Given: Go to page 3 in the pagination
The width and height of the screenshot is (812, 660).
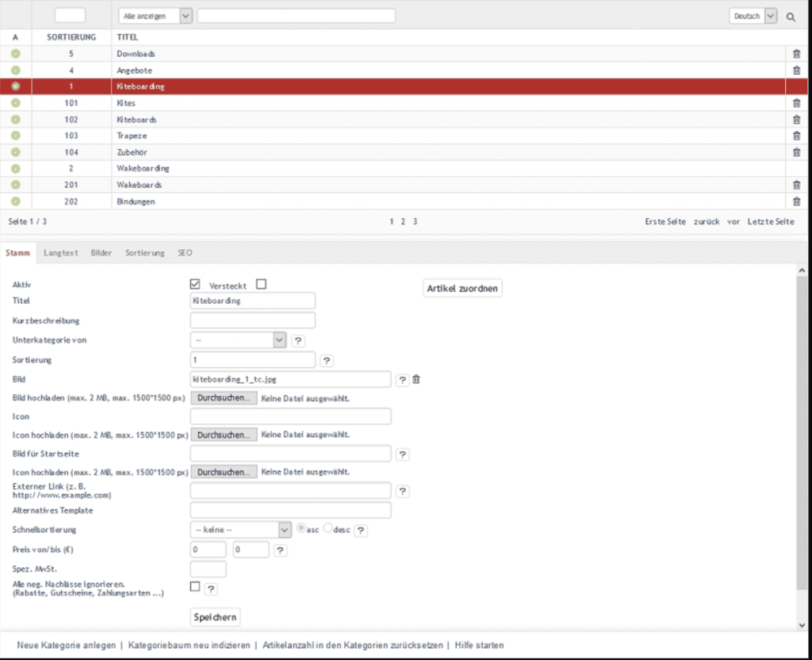Looking at the screenshot, I should click(x=415, y=221).
